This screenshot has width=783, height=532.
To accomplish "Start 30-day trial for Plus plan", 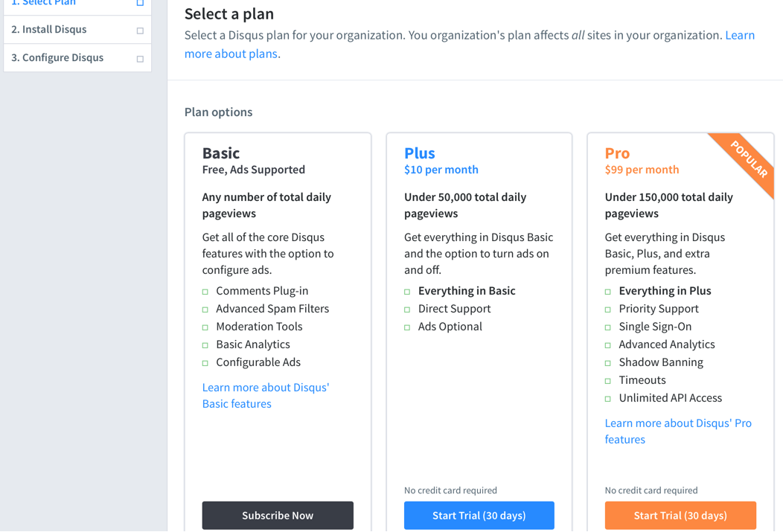I will 479,515.
